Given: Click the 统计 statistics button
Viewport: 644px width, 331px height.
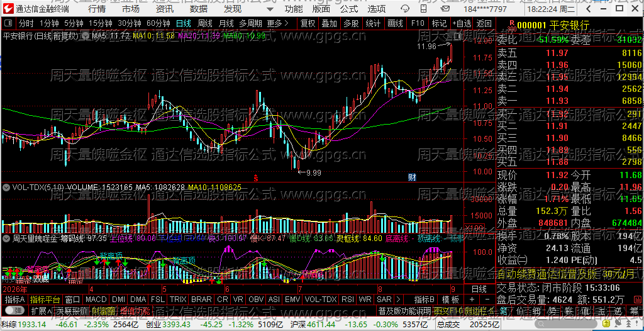Looking at the screenshot, I should coord(372,23).
